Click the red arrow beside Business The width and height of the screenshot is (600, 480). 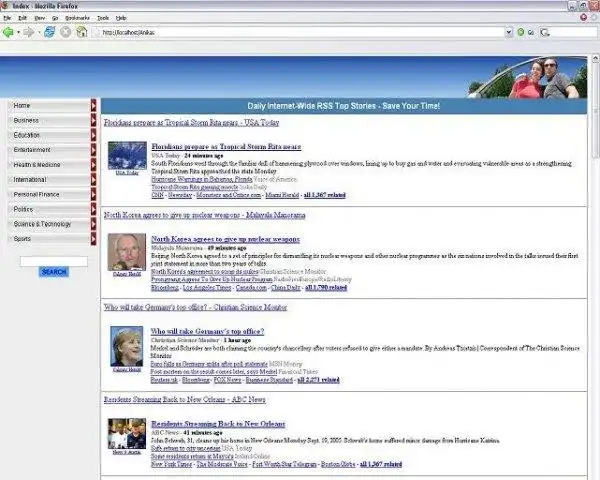(x=93, y=120)
